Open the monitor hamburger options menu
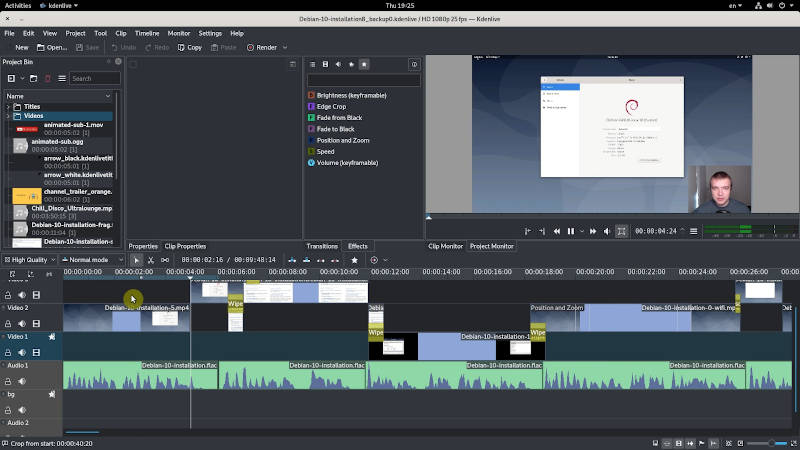The image size is (800, 450). point(693,231)
